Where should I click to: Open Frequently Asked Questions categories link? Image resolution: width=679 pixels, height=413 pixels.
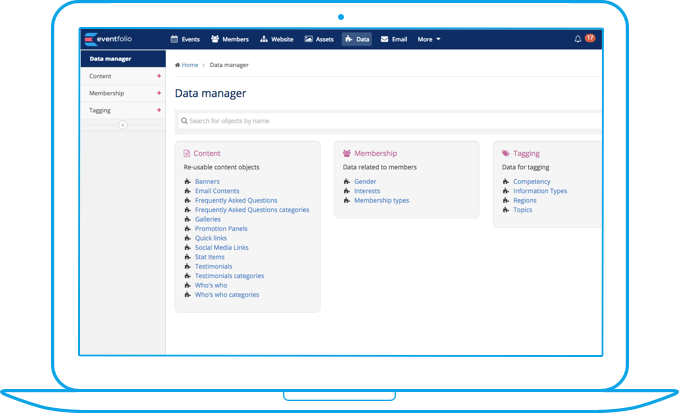tap(252, 210)
